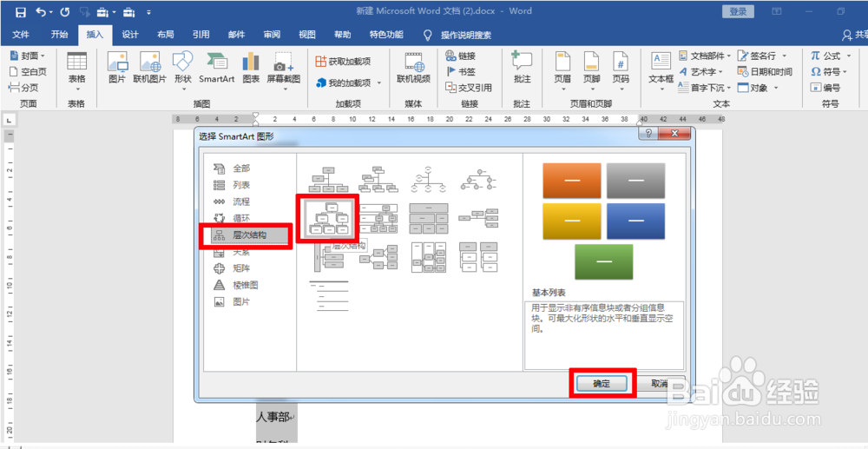Choose the highlighted Hierarchy layout thumbnail
This screenshot has width=868, height=449.
[x=329, y=218]
